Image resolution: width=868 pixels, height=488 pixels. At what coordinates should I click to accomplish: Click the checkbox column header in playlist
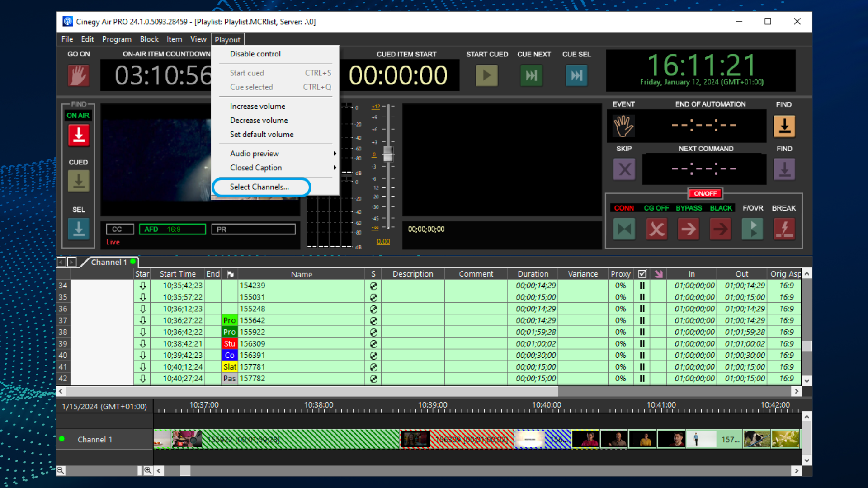(642, 273)
